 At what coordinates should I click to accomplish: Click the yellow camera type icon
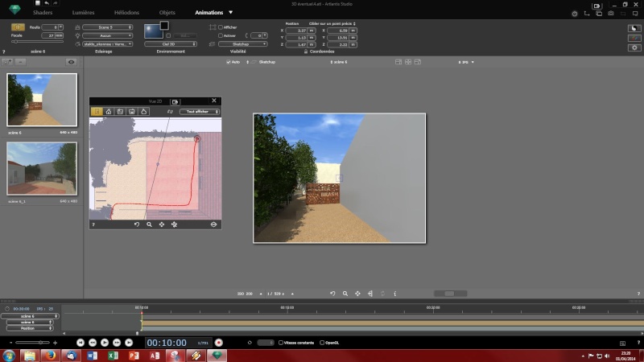[x=18, y=27]
